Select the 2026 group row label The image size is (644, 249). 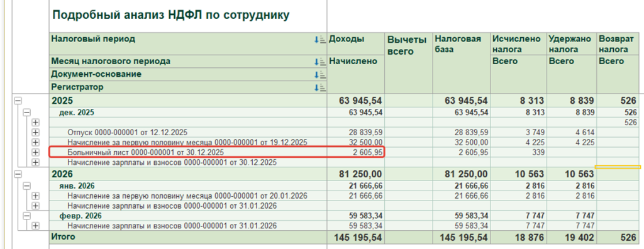tap(62, 174)
